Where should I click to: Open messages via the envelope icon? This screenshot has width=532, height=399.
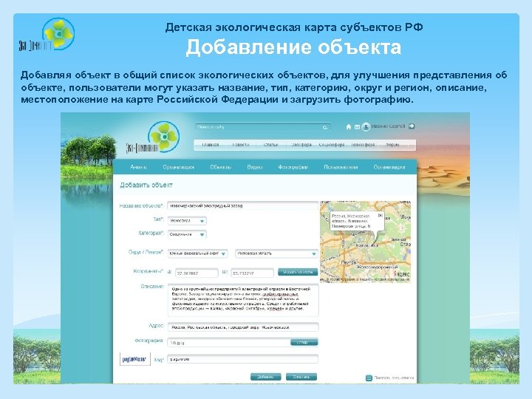click(x=357, y=127)
